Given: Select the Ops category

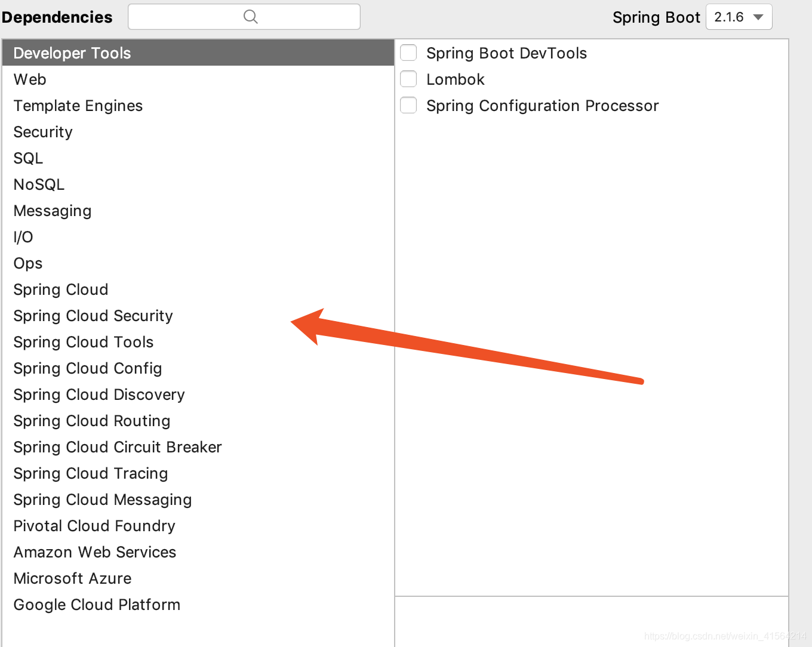Looking at the screenshot, I should pyautogui.click(x=198, y=263).
